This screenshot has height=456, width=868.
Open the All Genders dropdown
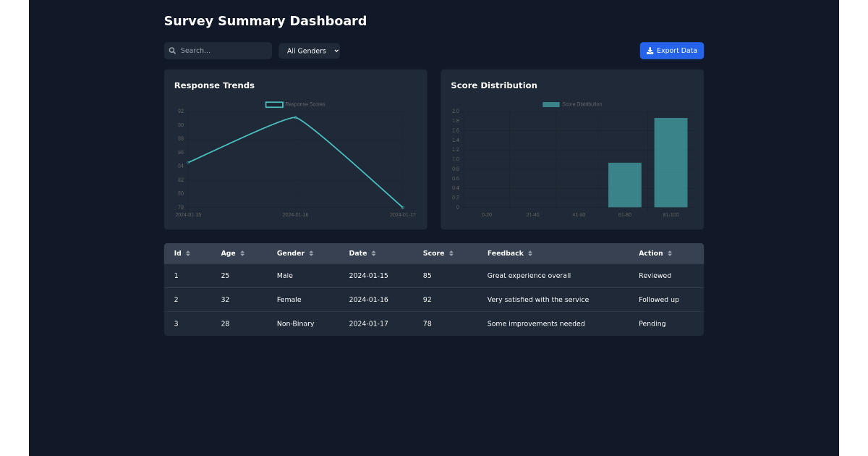tap(310, 51)
